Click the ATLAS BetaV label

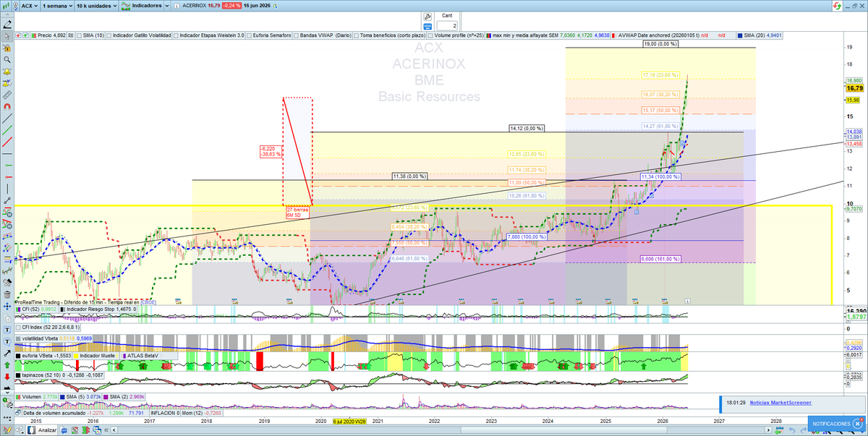click(x=142, y=356)
